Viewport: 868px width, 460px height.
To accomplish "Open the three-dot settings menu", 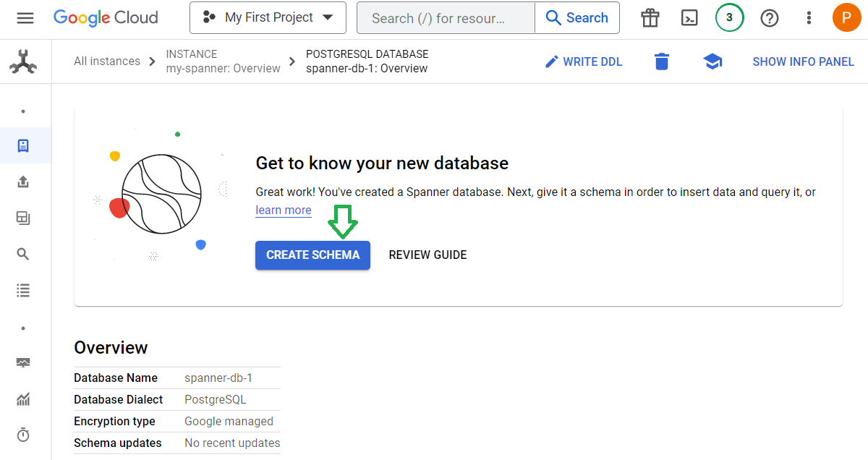I will pos(809,18).
